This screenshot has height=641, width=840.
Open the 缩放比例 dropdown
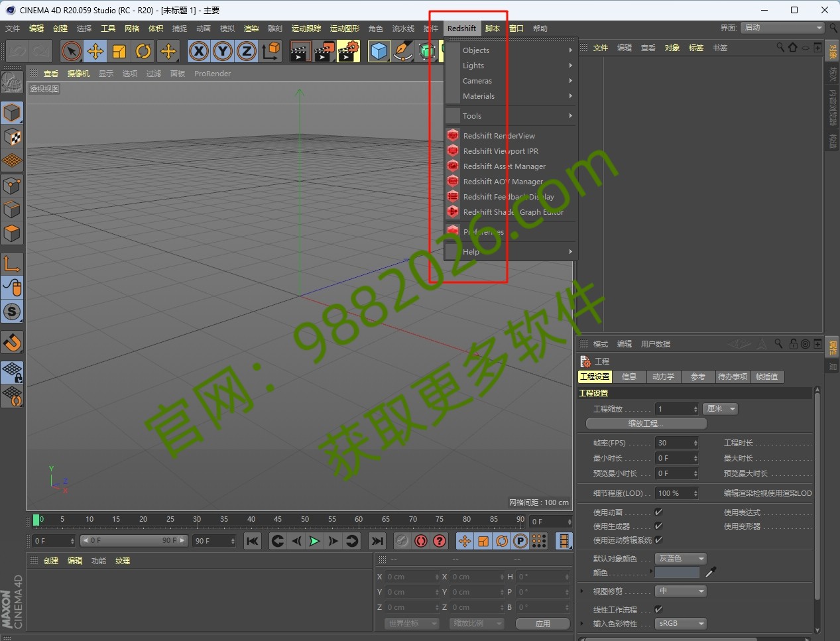[477, 624]
